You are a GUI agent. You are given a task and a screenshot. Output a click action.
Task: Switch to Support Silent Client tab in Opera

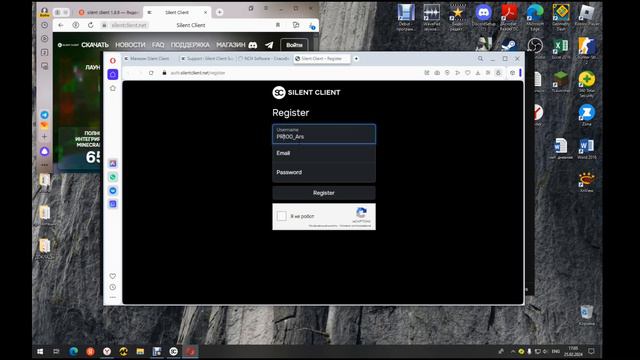pyautogui.click(x=207, y=59)
